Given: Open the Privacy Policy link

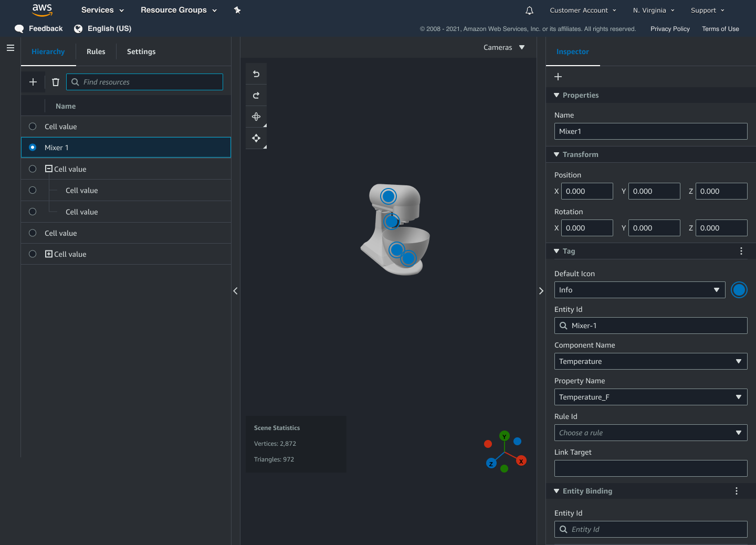Looking at the screenshot, I should pos(670,29).
